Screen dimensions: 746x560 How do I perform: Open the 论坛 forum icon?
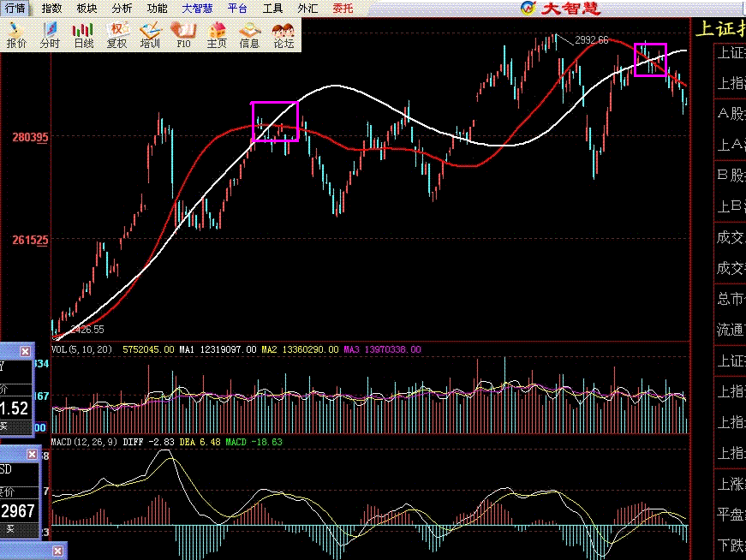tap(283, 35)
